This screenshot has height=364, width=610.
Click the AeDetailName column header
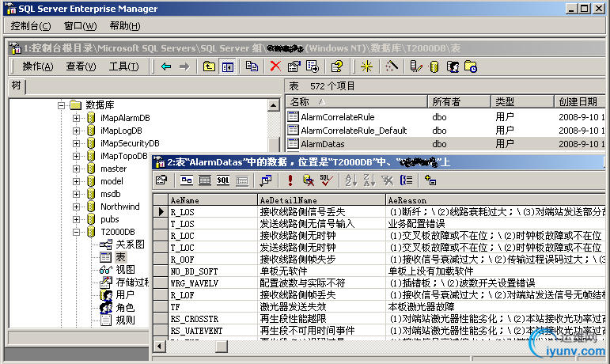[321, 200]
